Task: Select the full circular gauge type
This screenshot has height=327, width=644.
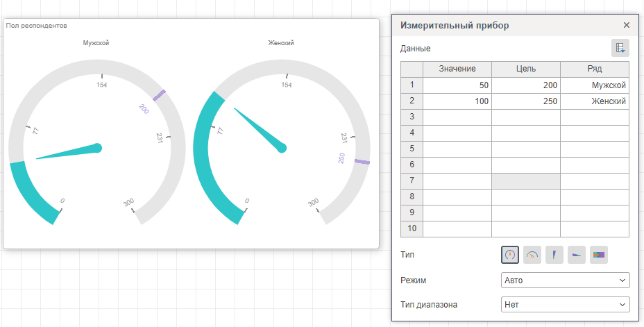Action: [510, 255]
